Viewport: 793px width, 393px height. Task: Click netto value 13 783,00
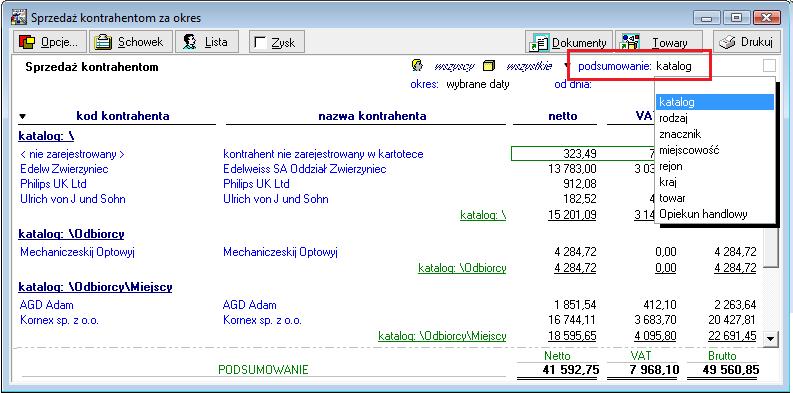click(572, 169)
